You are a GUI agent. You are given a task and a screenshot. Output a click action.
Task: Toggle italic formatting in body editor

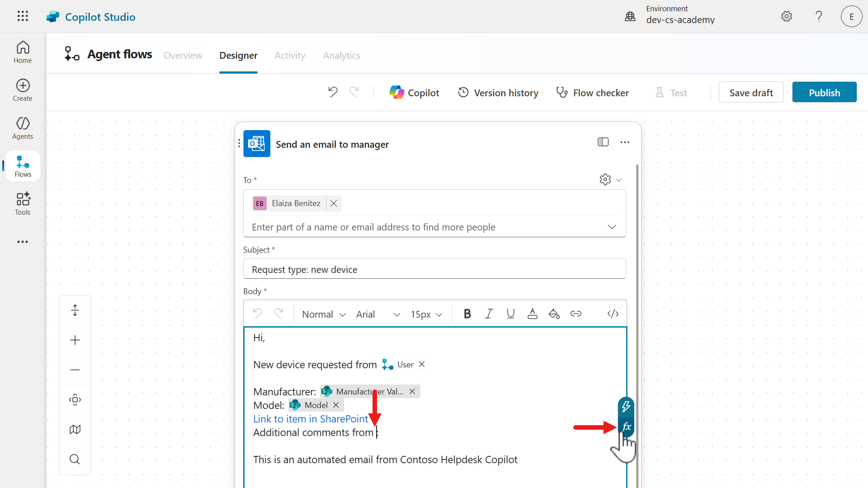click(489, 314)
